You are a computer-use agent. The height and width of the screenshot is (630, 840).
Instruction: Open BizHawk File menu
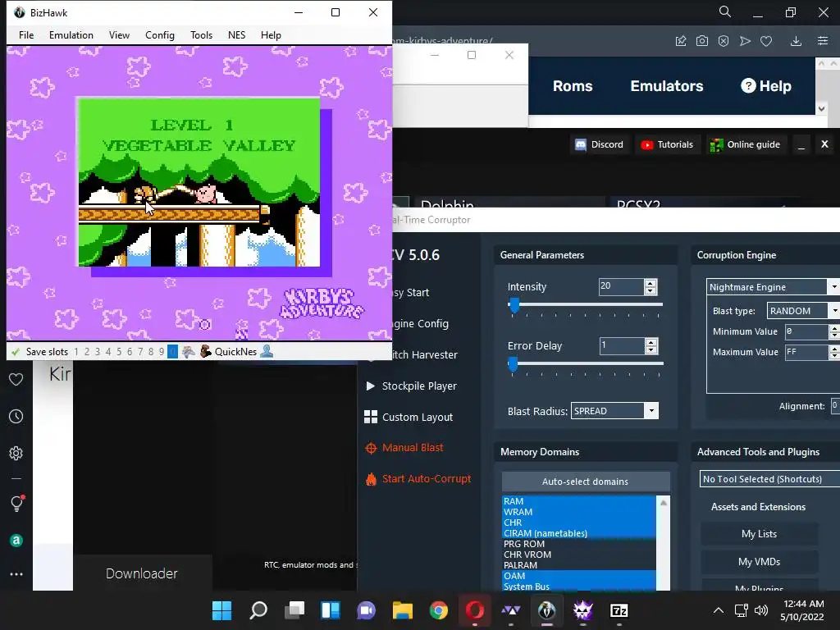click(26, 34)
